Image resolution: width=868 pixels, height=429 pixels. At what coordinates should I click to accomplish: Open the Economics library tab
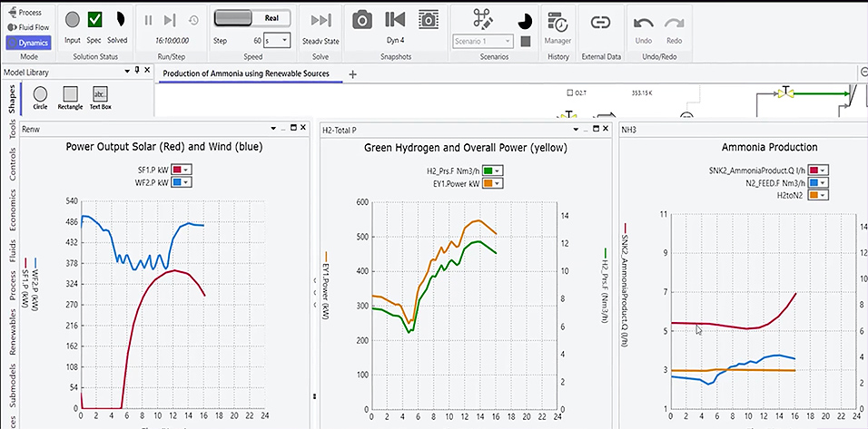(x=12, y=210)
